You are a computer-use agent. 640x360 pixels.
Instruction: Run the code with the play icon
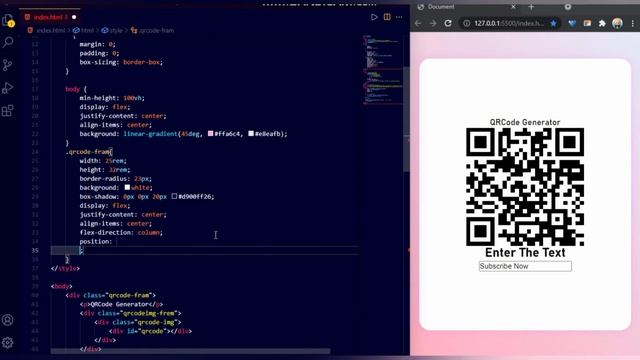coord(374,17)
